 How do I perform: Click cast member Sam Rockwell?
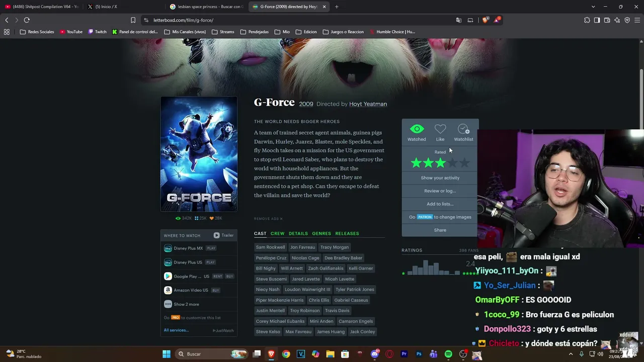(x=270, y=247)
